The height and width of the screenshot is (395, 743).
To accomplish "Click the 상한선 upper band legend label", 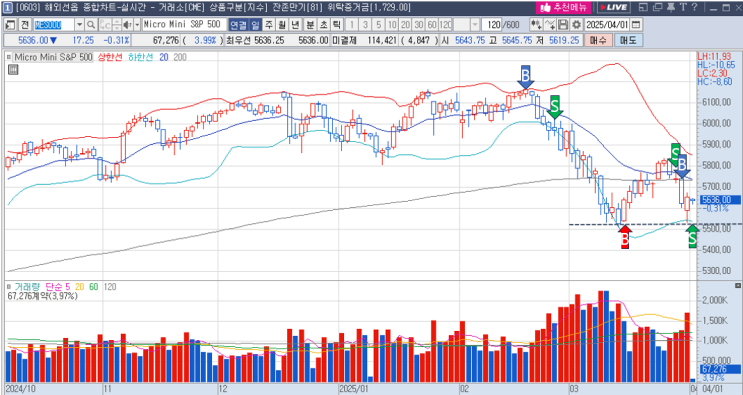I will point(110,57).
